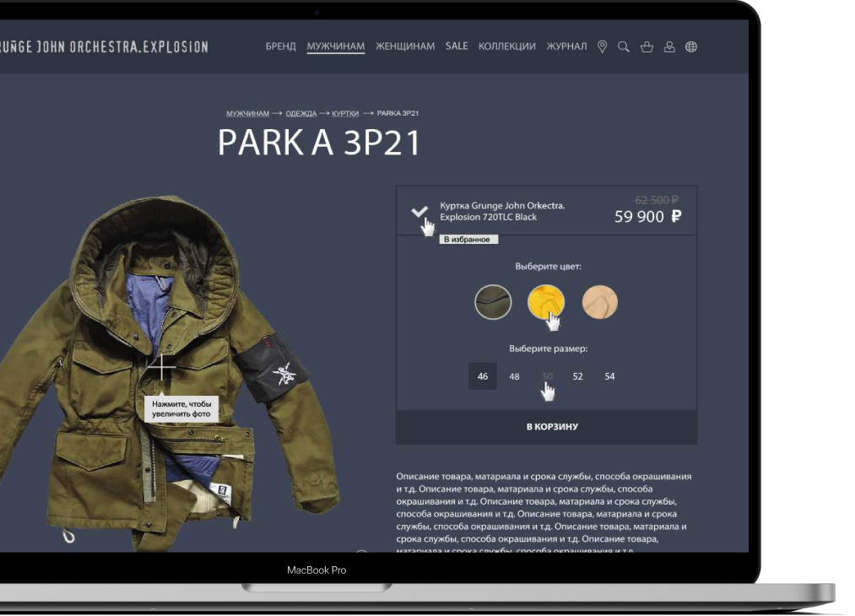The width and height of the screenshot is (855, 616).
Task: Click the store location pin icon
Action: pyautogui.click(x=602, y=47)
